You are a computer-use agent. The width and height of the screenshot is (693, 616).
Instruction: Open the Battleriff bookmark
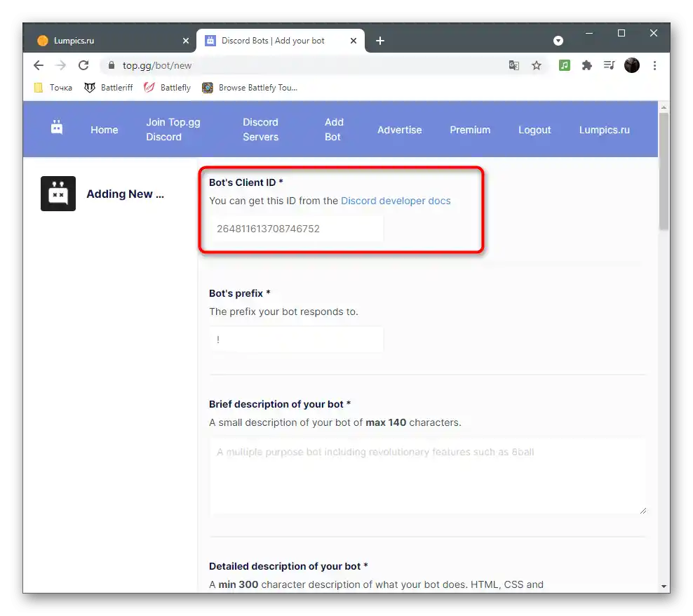coord(109,88)
